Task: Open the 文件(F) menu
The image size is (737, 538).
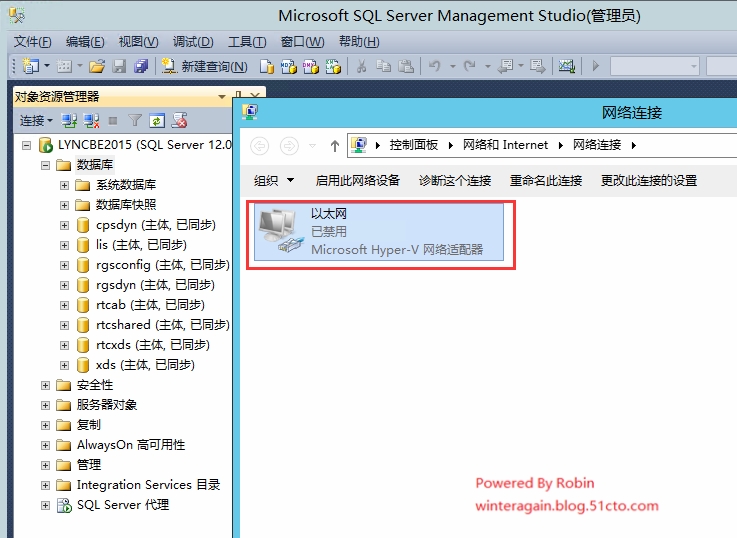Action: [x=32, y=42]
